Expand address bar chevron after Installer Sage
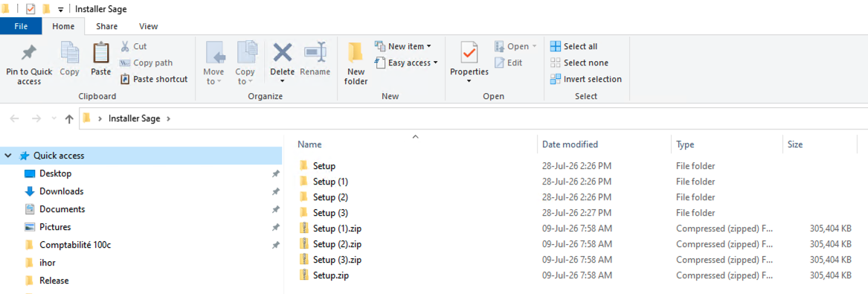The height and width of the screenshot is (294, 868). tap(169, 118)
